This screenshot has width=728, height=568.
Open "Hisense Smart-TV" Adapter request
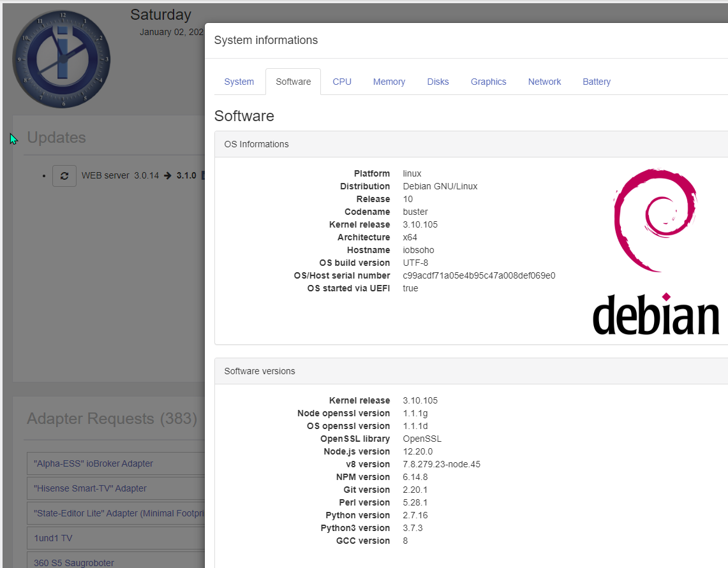pos(115,489)
